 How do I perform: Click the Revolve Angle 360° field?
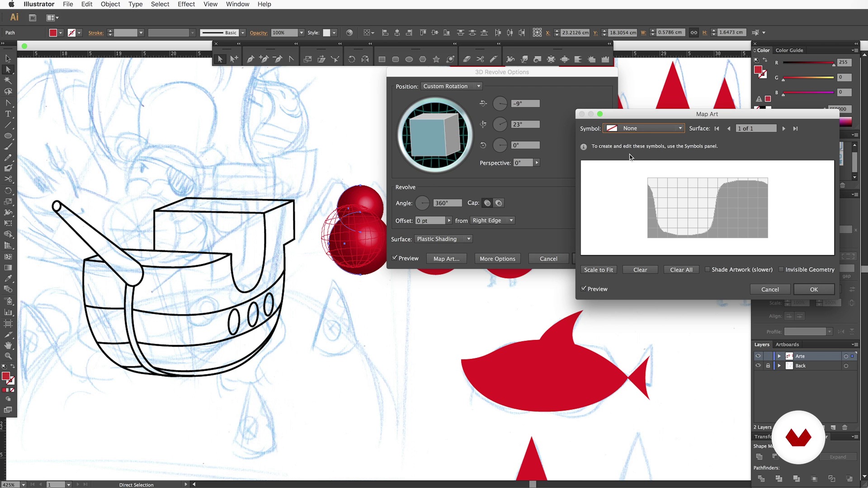[448, 203]
